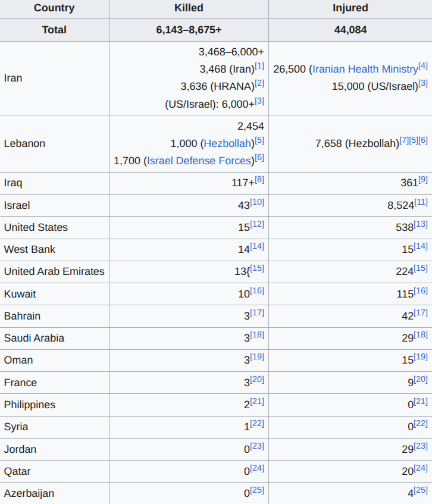Click the Total row label

(x=54, y=30)
